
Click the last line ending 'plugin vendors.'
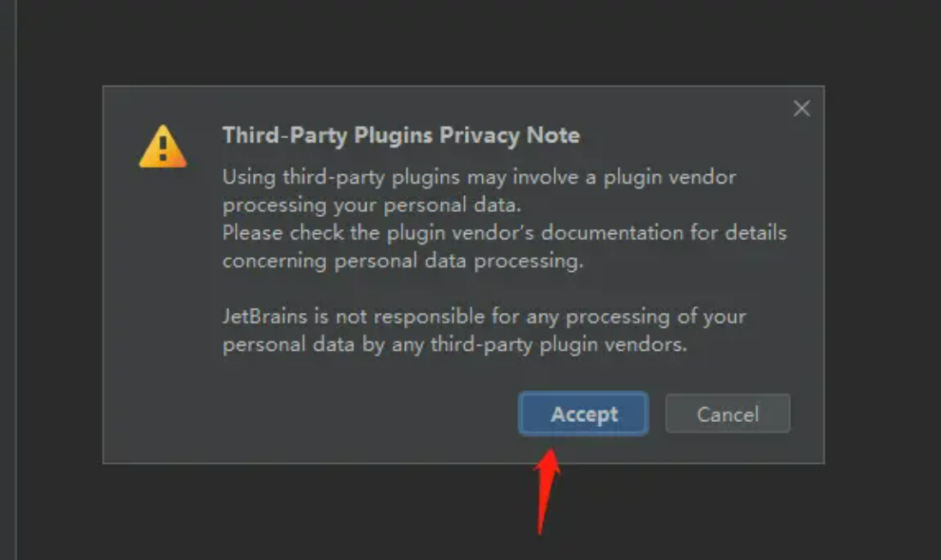pos(455,345)
